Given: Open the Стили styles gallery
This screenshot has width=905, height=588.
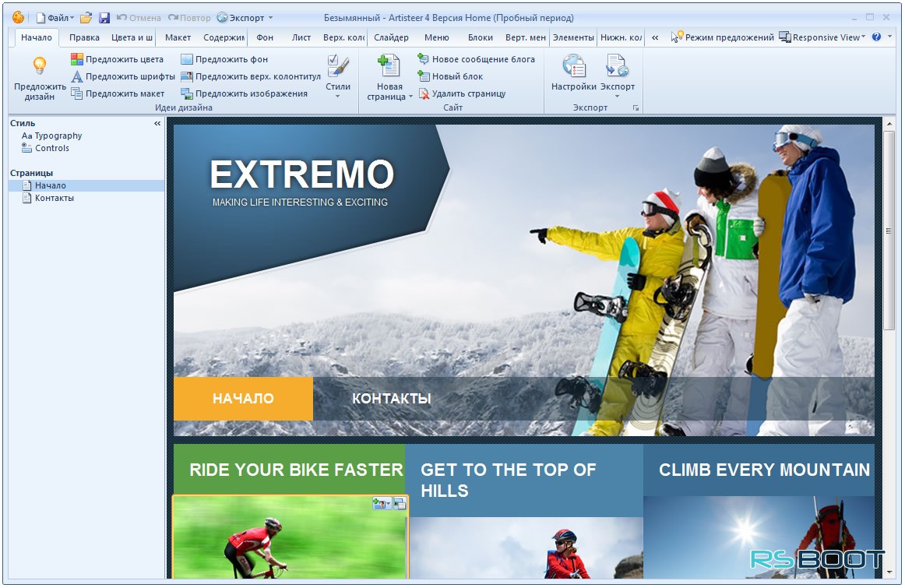Looking at the screenshot, I should click(x=338, y=77).
